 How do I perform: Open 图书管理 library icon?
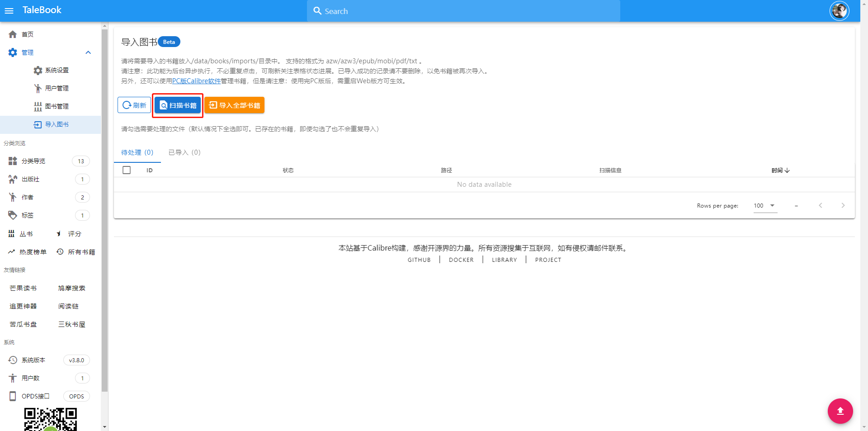tap(38, 107)
